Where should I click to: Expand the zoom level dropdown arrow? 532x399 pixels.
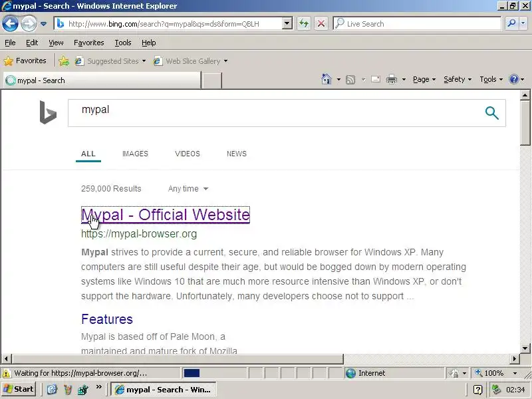click(x=515, y=373)
